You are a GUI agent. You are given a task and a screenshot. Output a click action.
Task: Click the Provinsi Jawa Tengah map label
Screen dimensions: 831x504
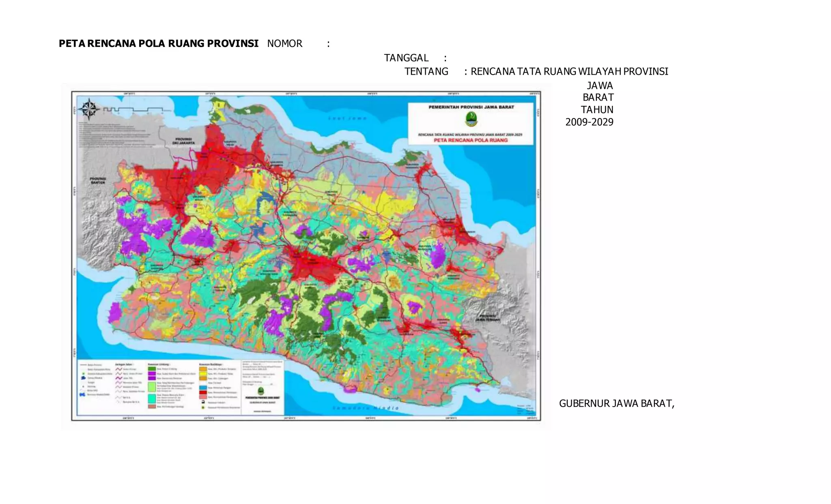pyautogui.click(x=488, y=318)
